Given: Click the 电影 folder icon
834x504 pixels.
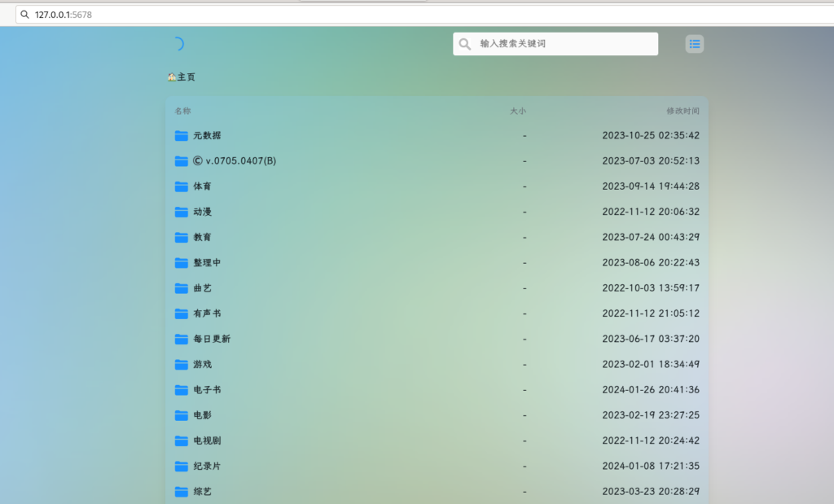Looking at the screenshot, I should pos(181,415).
